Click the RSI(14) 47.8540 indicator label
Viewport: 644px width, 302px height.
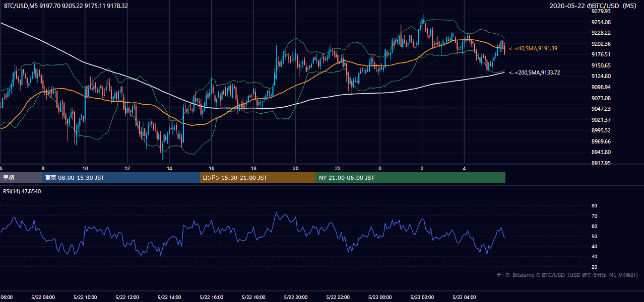point(22,191)
